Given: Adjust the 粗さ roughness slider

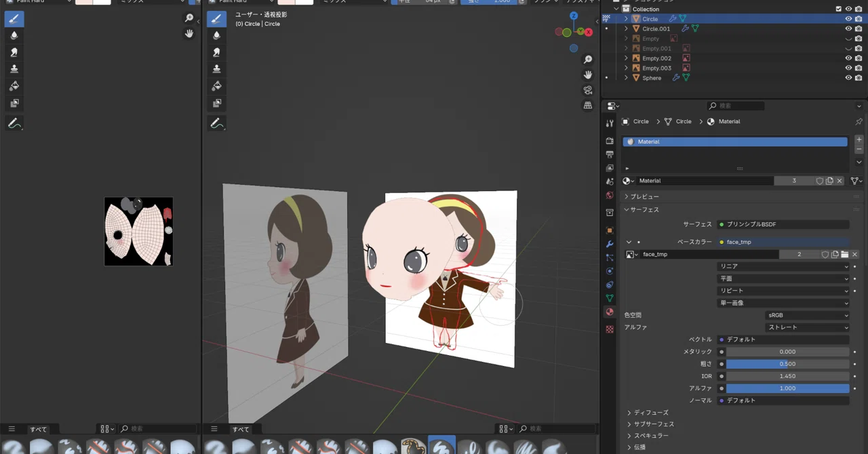Looking at the screenshot, I should pyautogui.click(x=787, y=364).
